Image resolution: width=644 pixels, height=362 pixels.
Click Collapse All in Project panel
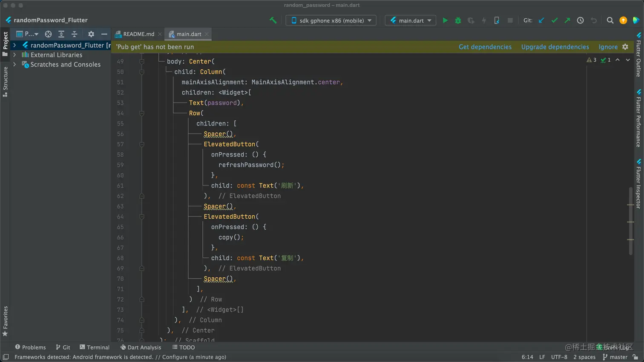(x=74, y=34)
